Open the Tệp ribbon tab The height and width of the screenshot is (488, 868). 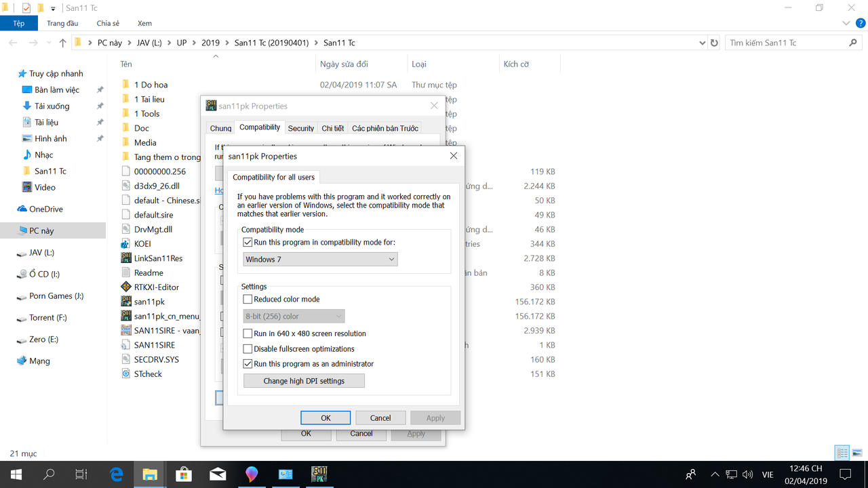(18, 23)
